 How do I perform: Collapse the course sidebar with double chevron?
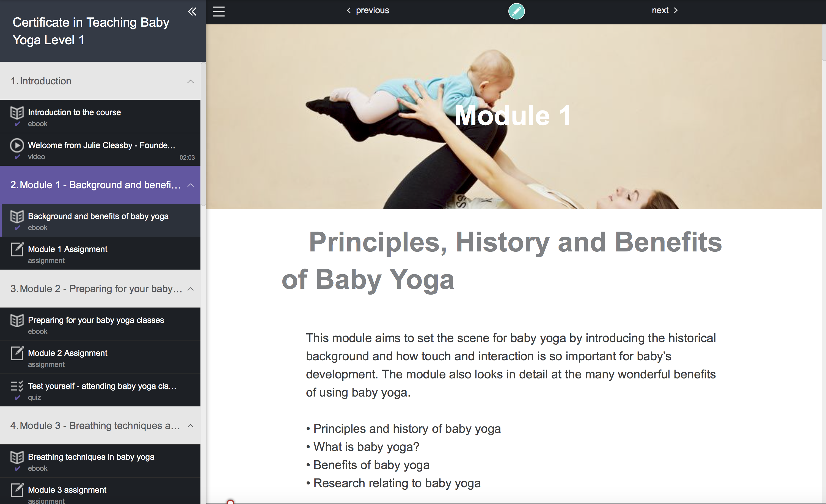pos(192,12)
